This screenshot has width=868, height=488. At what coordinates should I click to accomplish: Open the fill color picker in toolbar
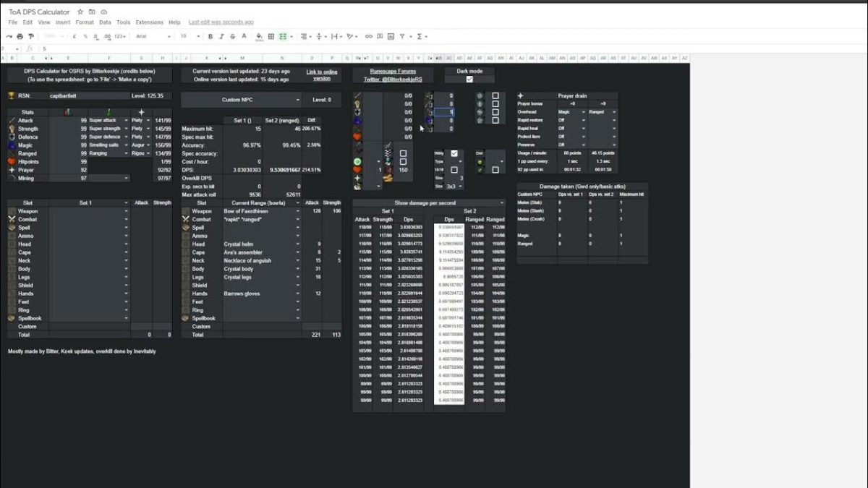click(260, 36)
